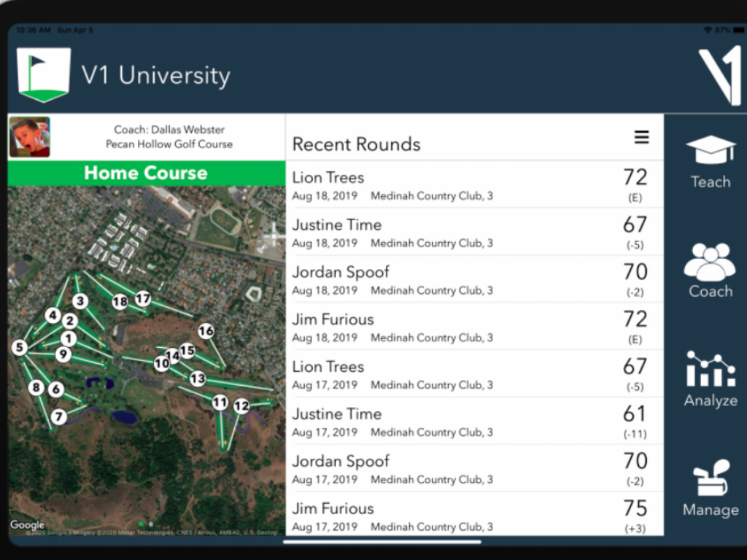Open Jordan Spoof round from Aug 17
This screenshot has width=747, height=560.
tap(474, 468)
